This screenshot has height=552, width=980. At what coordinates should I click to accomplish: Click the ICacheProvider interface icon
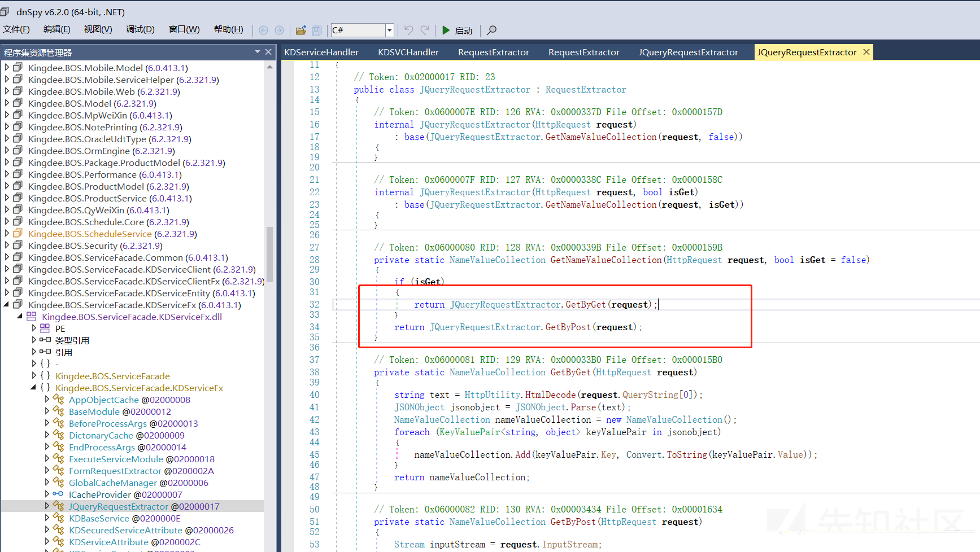pos(58,494)
